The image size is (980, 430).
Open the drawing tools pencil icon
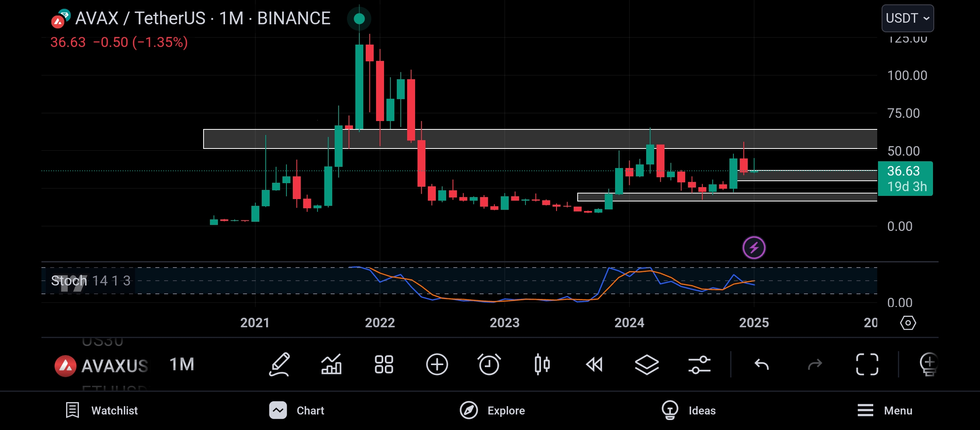[x=279, y=364]
